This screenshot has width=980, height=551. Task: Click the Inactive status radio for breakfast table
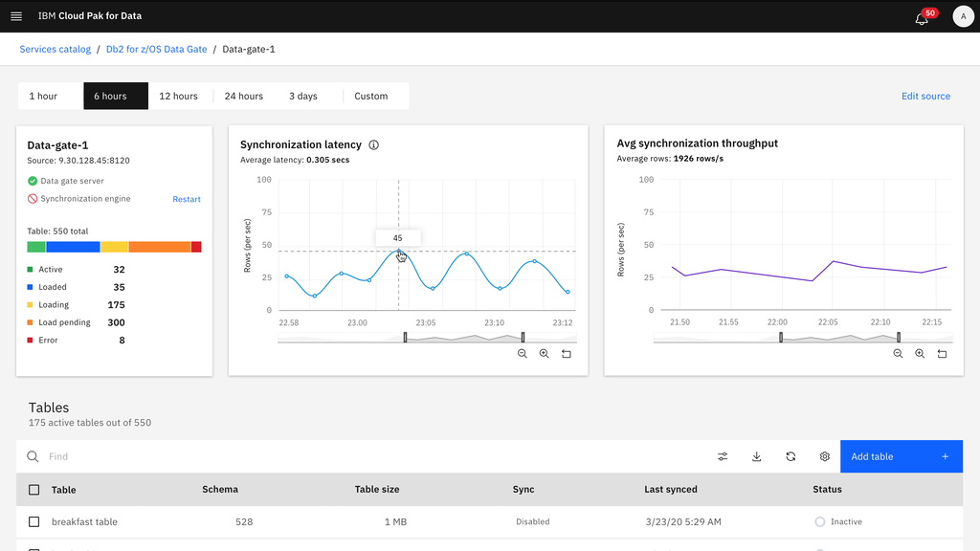(819, 521)
